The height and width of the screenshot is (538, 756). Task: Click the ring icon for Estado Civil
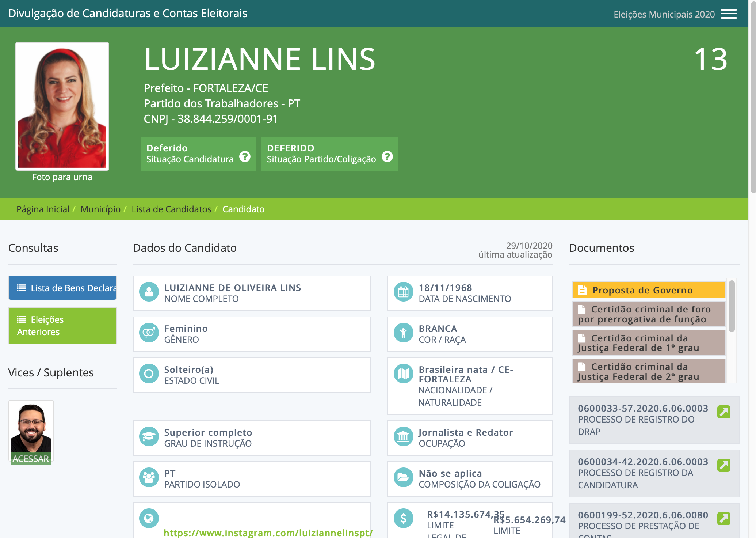tap(149, 374)
